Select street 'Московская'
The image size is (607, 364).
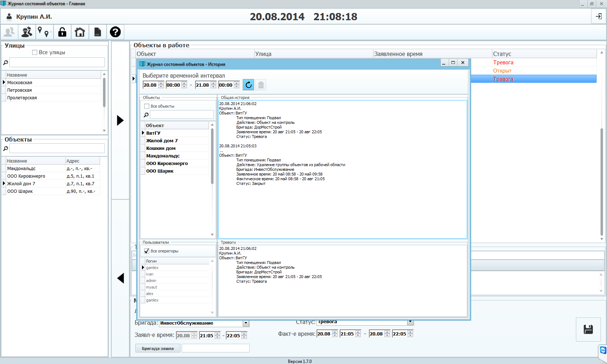click(x=53, y=83)
